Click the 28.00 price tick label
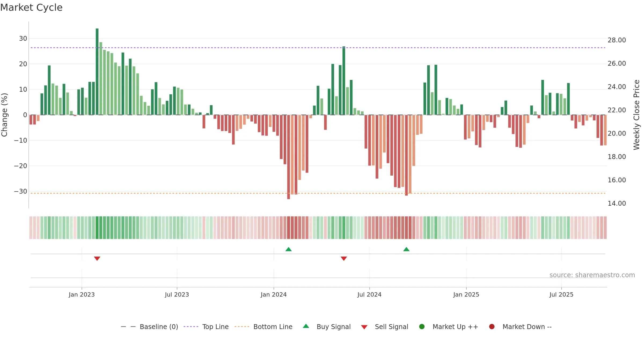The image size is (644, 362). coord(617,40)
